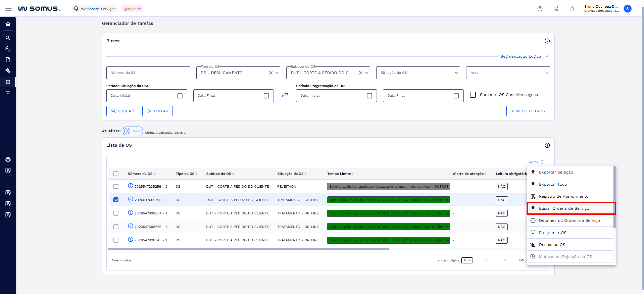Image resolution: width=644 pixels, height=294 pixels.
Task: Click the printer icon in sidebar
Action: tap(8, 159)
